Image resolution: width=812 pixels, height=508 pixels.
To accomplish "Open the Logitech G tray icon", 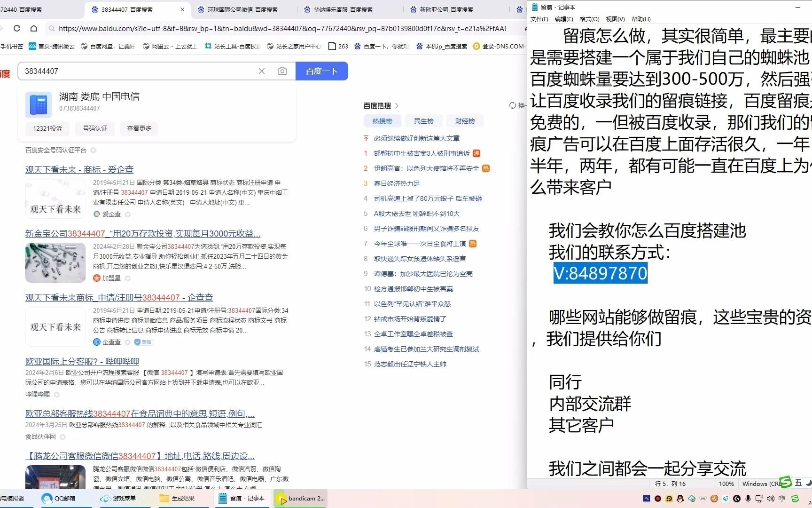I will (x=737, y=499).
